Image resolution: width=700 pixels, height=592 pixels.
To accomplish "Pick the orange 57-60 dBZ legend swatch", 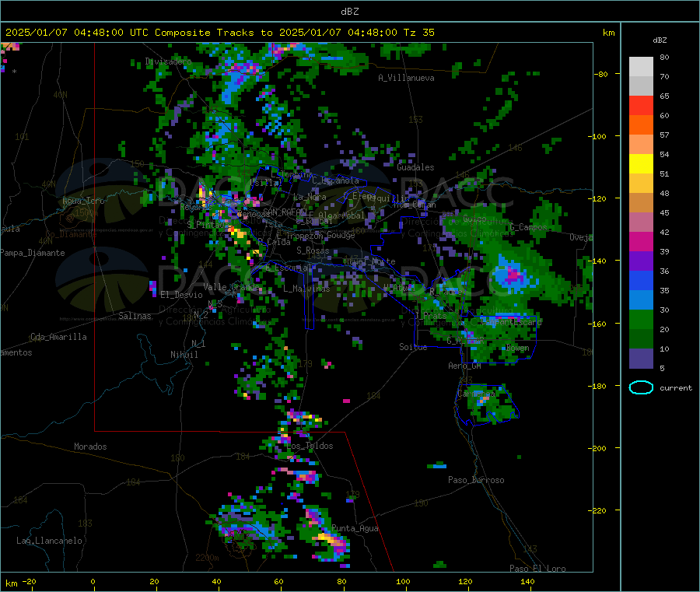I will tap(641, 125).
